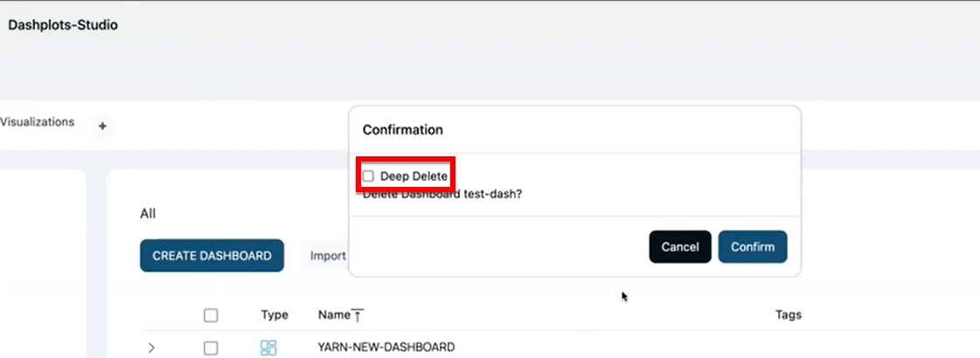Click the Import button
The image size is (980, 358).
tap(327, 256)
